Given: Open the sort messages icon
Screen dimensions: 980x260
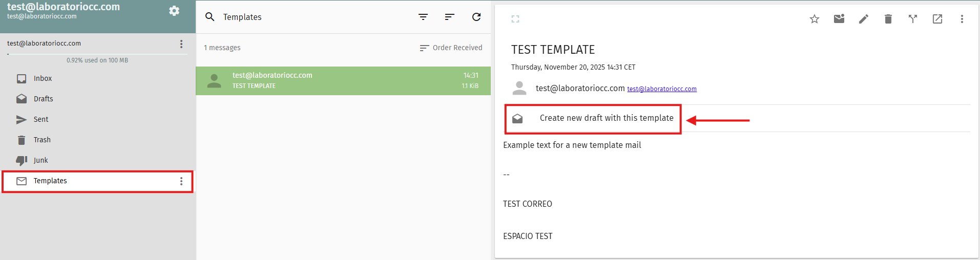Looking at the screenshot, I should tap(450, 17).
